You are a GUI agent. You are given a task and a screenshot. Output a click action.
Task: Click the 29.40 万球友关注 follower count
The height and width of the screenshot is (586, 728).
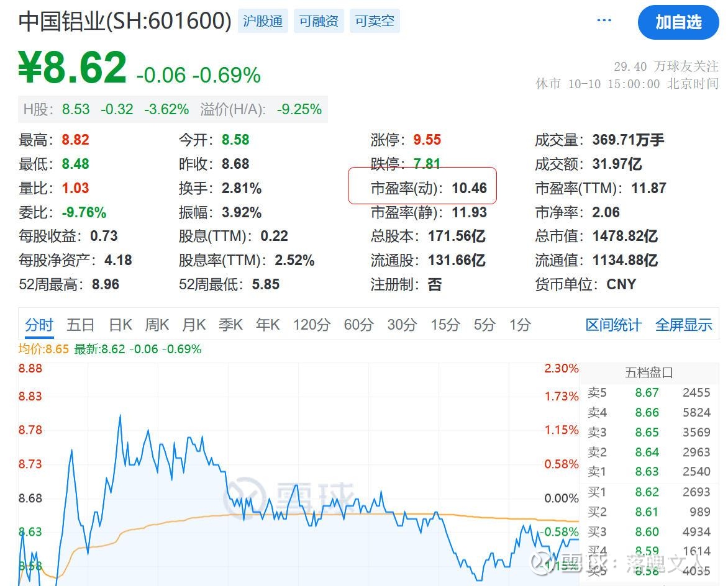coord(666,66)
